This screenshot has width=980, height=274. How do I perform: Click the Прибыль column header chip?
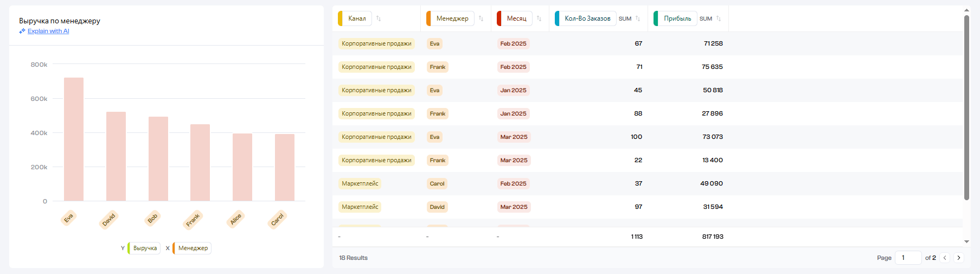coord(675,18)
